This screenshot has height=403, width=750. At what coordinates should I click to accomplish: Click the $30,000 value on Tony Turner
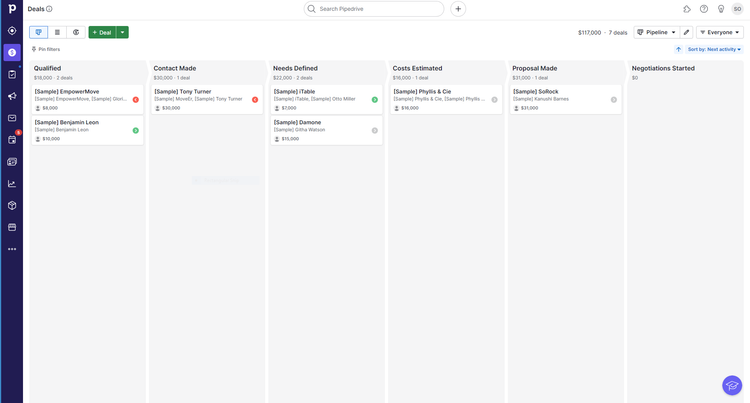(171, 108)
